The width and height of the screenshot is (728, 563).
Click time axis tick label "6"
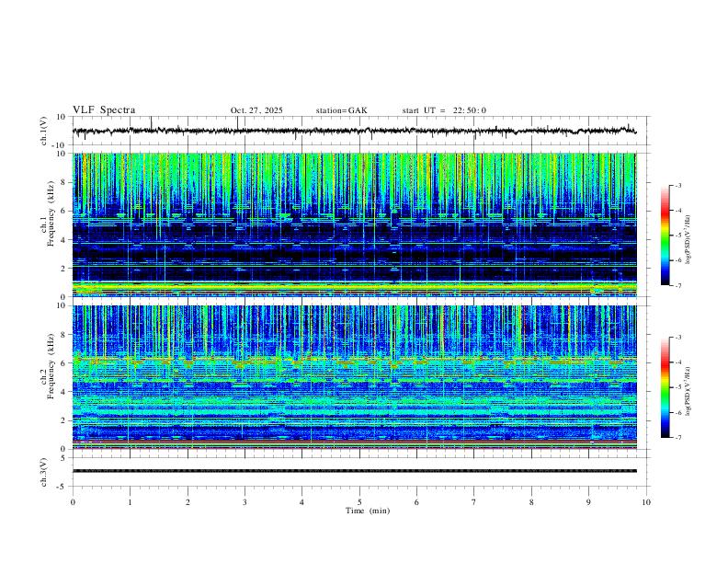pos(416,502)
